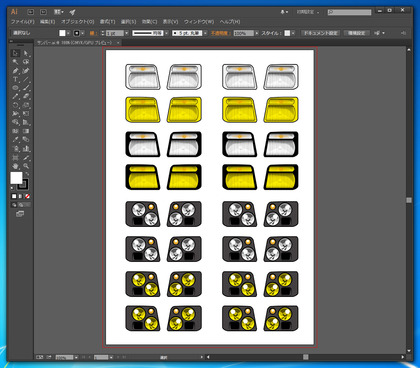Select the Selection tool (black arrow)
The image size is (420, 368).
click(x=15, y=53)
